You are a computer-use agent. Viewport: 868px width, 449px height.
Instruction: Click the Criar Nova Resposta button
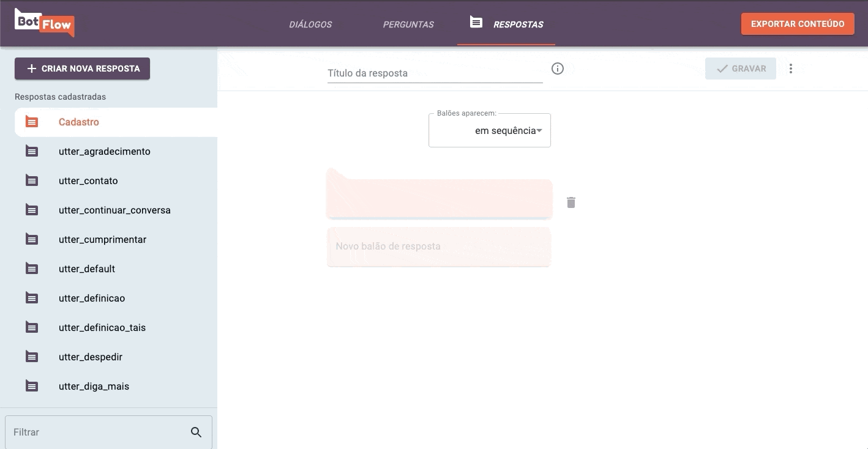click(x=82, y=69)
